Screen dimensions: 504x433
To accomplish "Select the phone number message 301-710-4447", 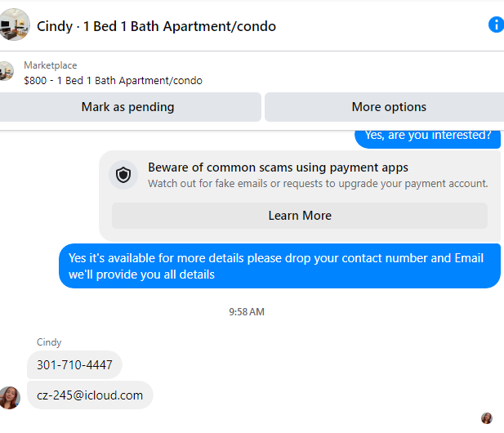I will coord(74,364).
